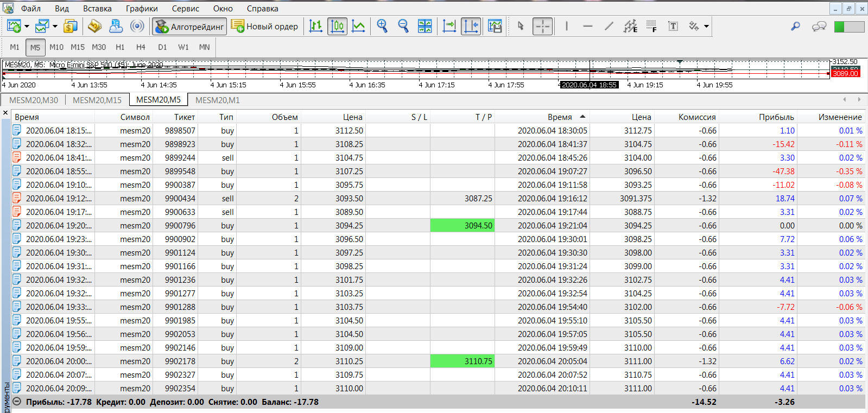The width and height of the screenshot is (868, 413).
Task: Switch to the MESM20,M15 chart tab
Action: [x=97, y=100]
